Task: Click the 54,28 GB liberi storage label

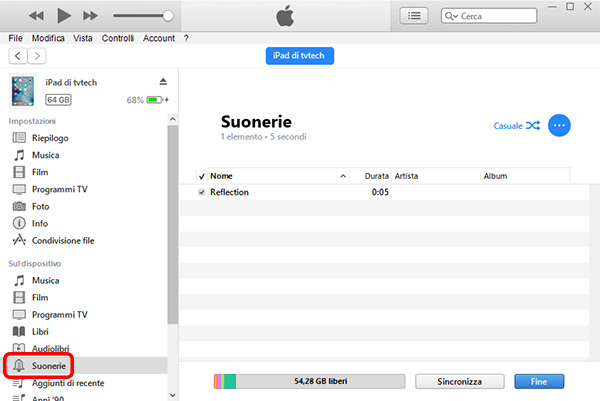Action: [x=321, y=381]
